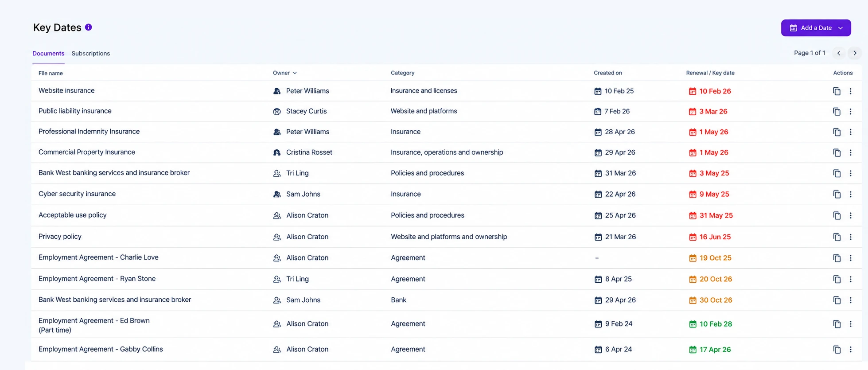Click Cristina Rosset avatar icon
Image resolution: width=868 pixels, height=370 pixels.
277,152
